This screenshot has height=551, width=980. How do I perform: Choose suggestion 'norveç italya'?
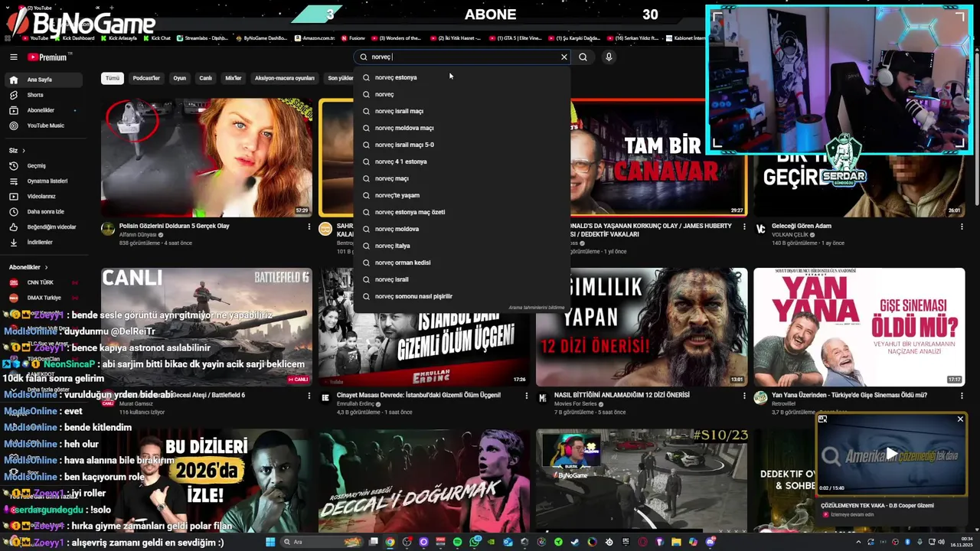pos(462,246)
